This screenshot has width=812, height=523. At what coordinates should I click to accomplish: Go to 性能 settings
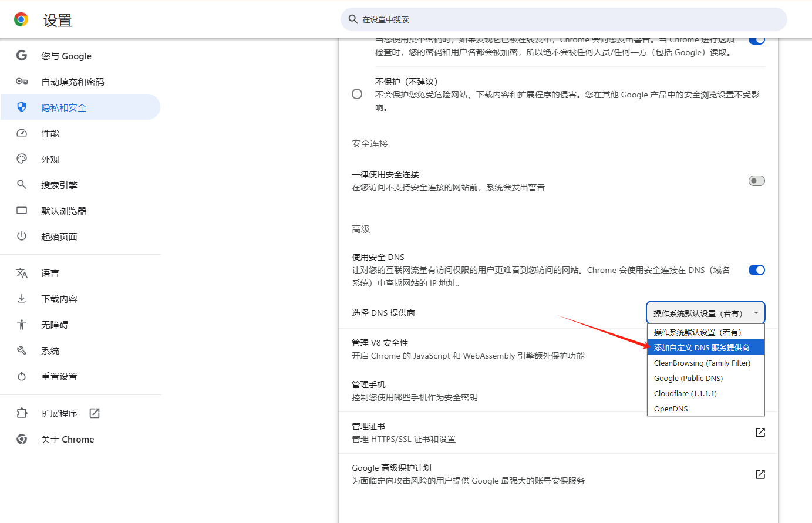[x=80, y=133]
